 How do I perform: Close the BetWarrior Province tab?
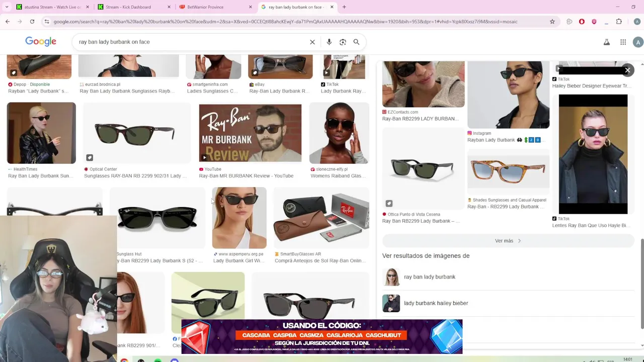pyautogui.click(x=251, y=7)
